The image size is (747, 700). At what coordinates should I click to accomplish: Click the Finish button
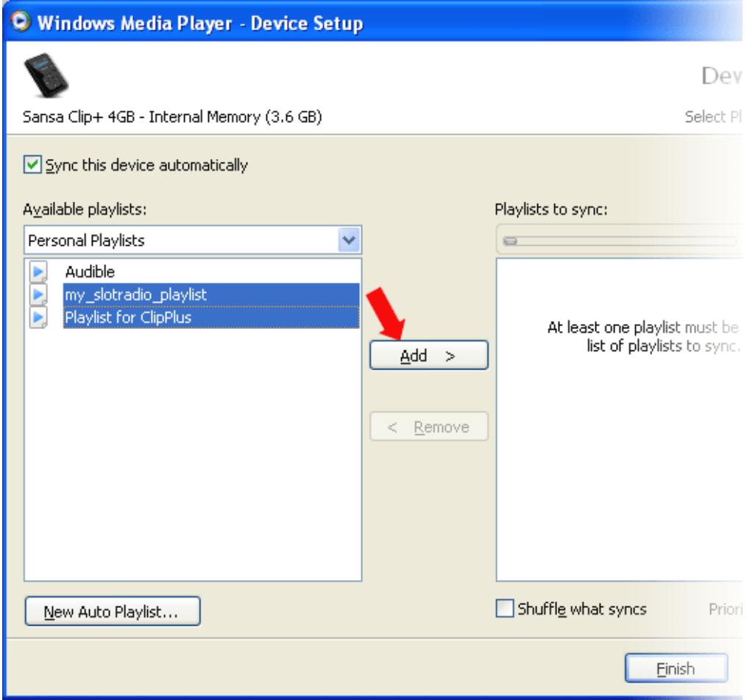[676, 668]
